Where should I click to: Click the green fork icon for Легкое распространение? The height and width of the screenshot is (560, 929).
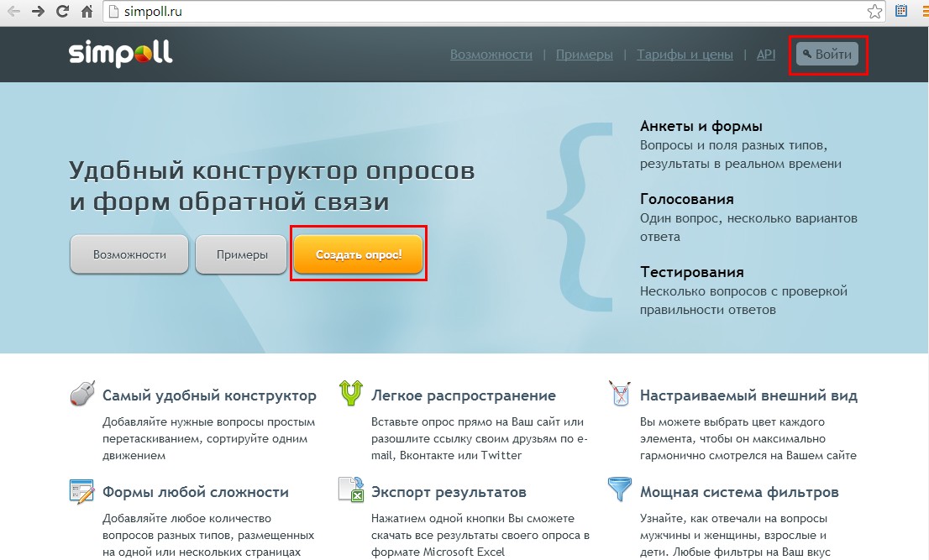click(350, 393)
